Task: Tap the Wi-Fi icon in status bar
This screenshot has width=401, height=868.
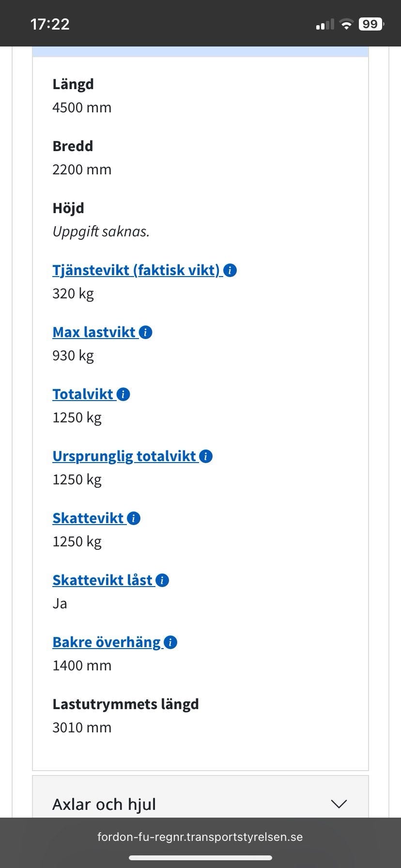Action: (x=346, y=24)
